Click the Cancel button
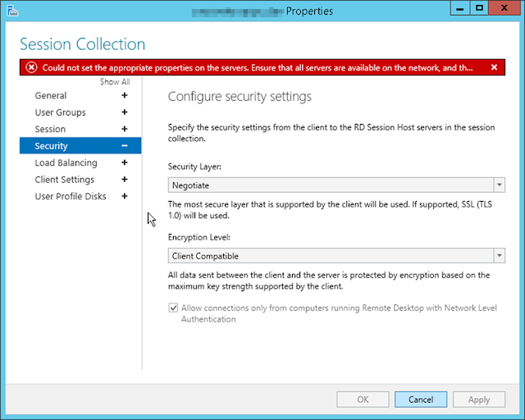525x420 pixels. coord(421,399)
